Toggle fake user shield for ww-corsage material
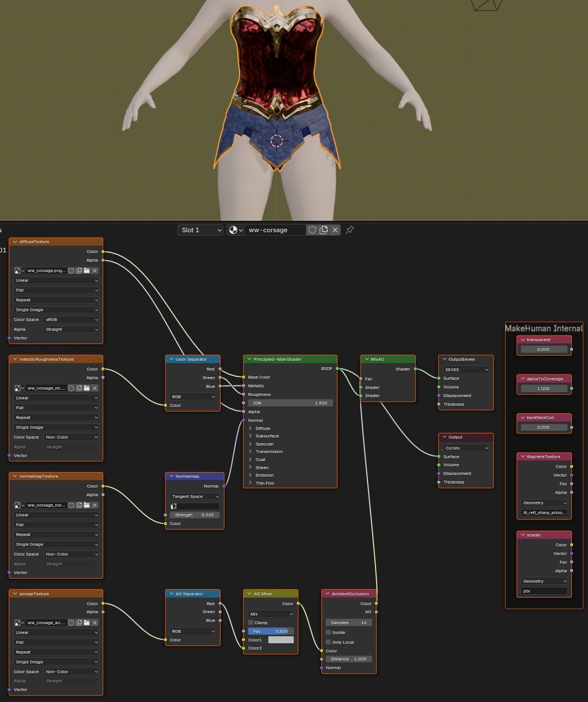 click(312, 230)
